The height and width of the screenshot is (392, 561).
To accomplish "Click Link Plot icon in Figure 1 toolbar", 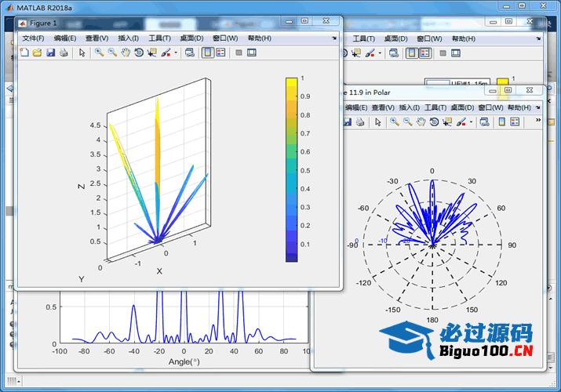I will tap(190, 53).
